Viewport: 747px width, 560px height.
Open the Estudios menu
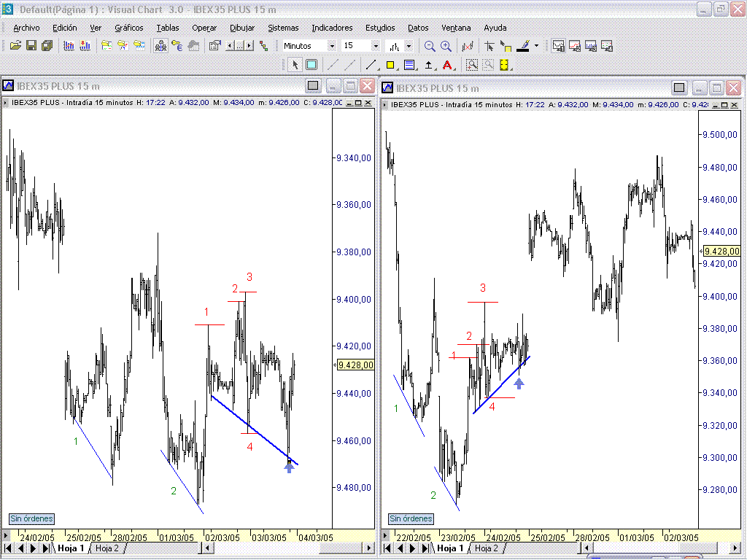380,28
